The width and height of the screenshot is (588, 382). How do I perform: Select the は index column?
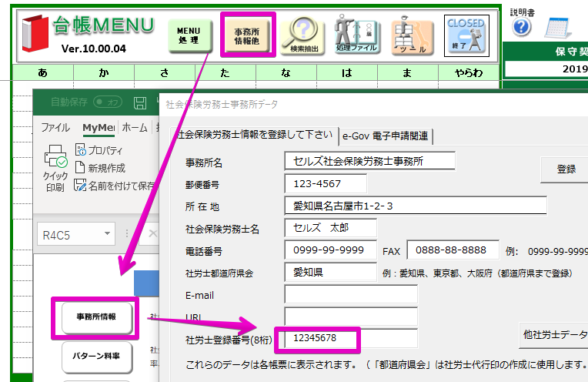pyautogui.click(x=347, y=72)
